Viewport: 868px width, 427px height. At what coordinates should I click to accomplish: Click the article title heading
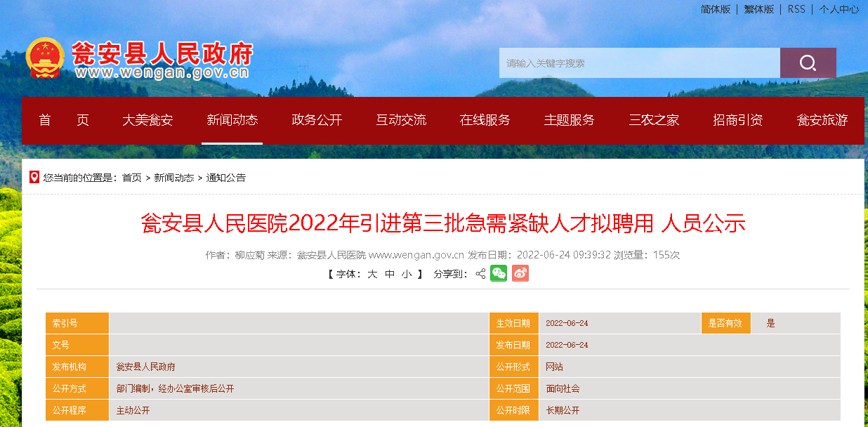click(443, 223)
